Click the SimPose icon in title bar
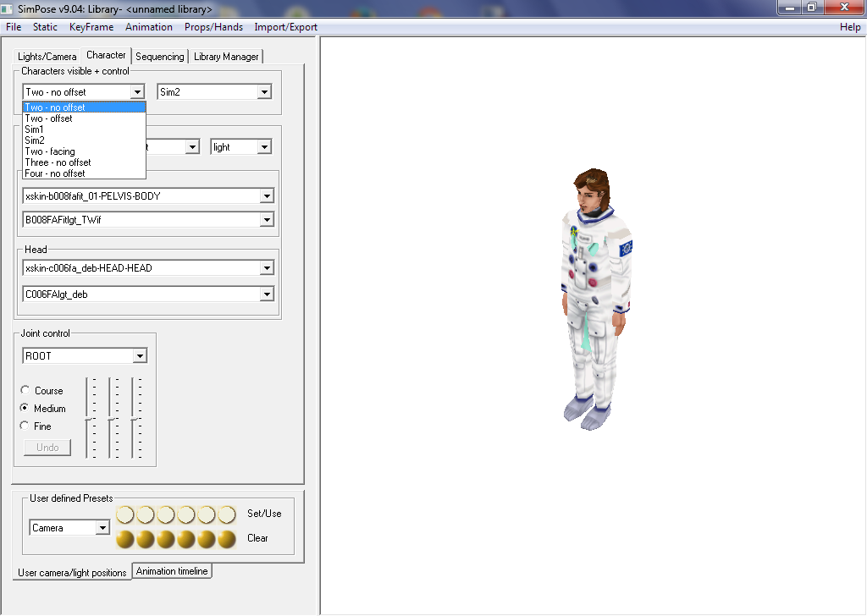This screenshot has height=616, width=867. 8,8
